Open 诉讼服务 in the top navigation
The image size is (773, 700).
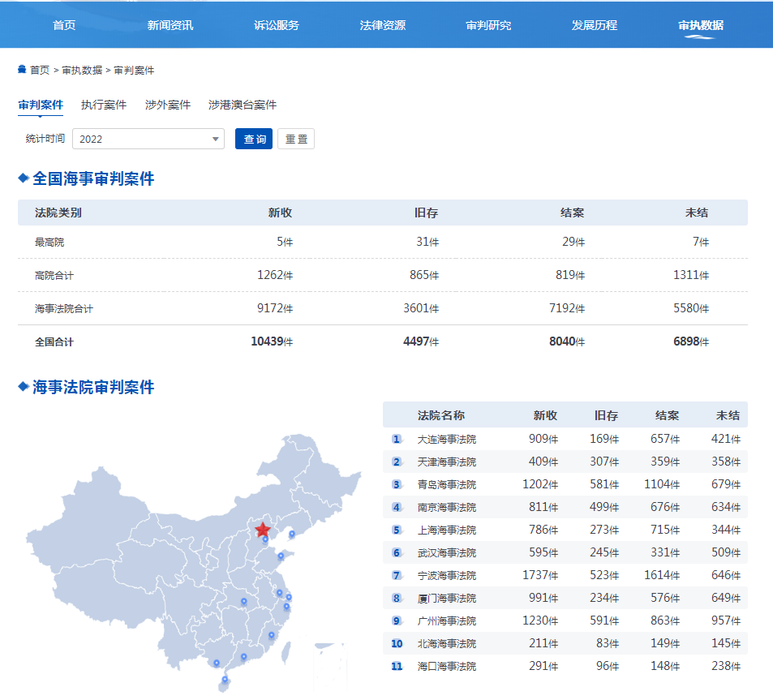[x=277, y=25]
